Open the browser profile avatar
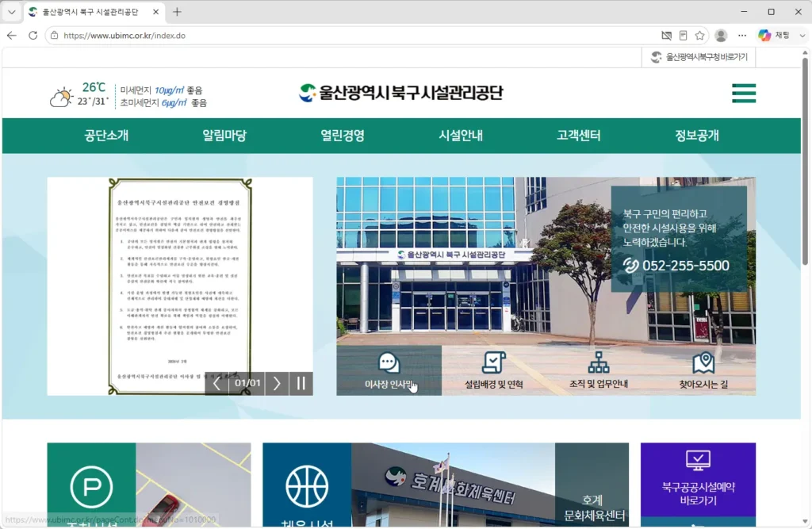Image resolution: width=812 pixels, height=529 pixels. (720, 35)
